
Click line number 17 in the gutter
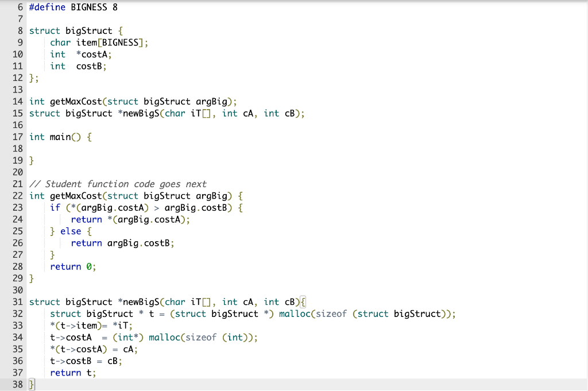[17, 137]
